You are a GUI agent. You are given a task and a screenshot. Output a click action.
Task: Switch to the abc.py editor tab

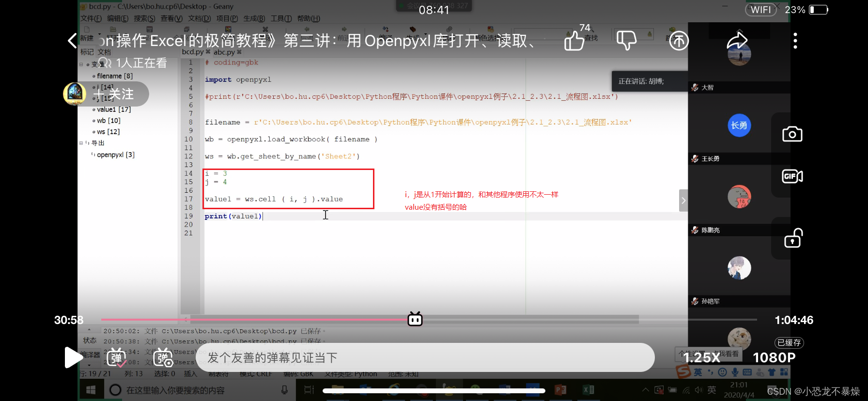pyautogui.click(x=224, y=52)
